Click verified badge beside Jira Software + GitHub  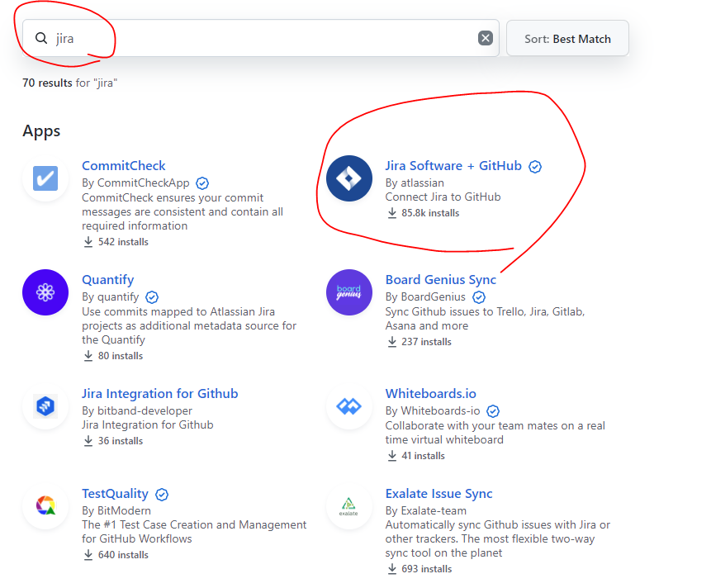tap(535, 167)
